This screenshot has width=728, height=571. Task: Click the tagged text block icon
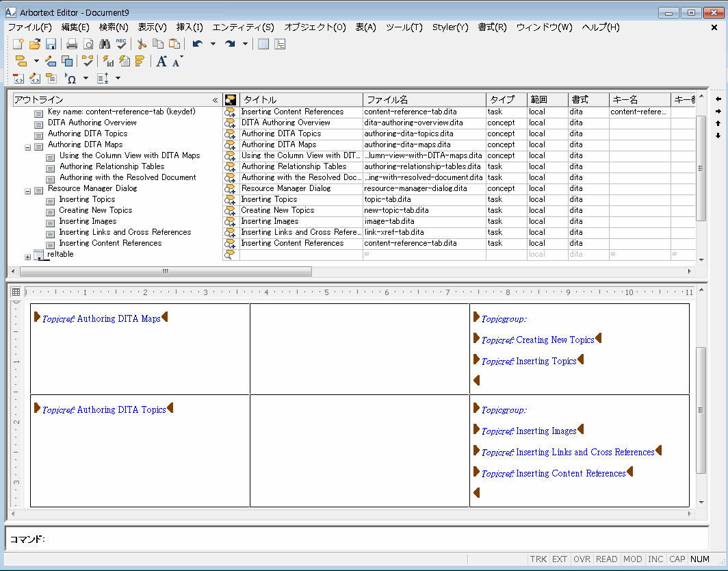tap(51, 78)
